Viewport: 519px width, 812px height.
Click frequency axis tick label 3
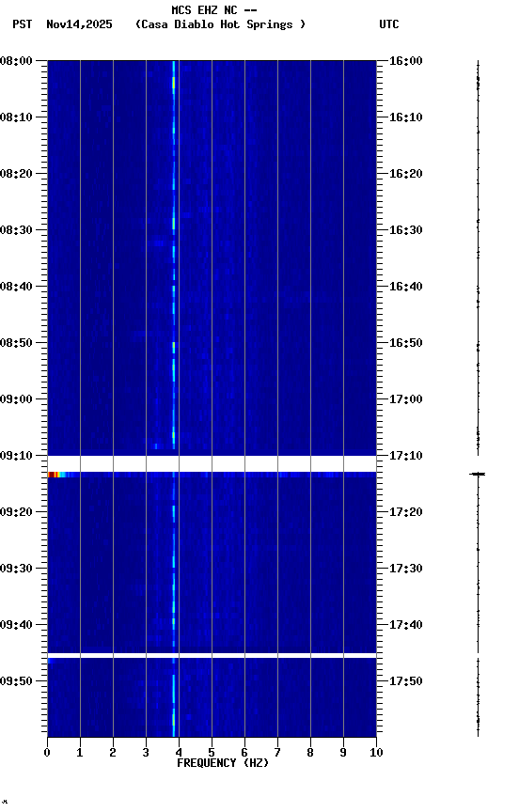click(146, 753)
